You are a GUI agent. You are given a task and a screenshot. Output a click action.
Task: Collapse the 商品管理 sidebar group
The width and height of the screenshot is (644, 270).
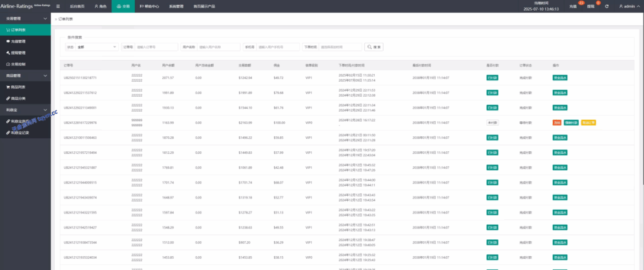click(x=25, y=75)
